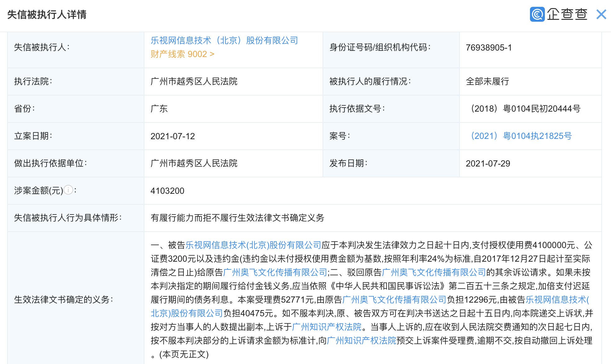The height and width of the screenshot is (364, 611).
Task: Click the amount value 4103200
Action: coord(167,191)
